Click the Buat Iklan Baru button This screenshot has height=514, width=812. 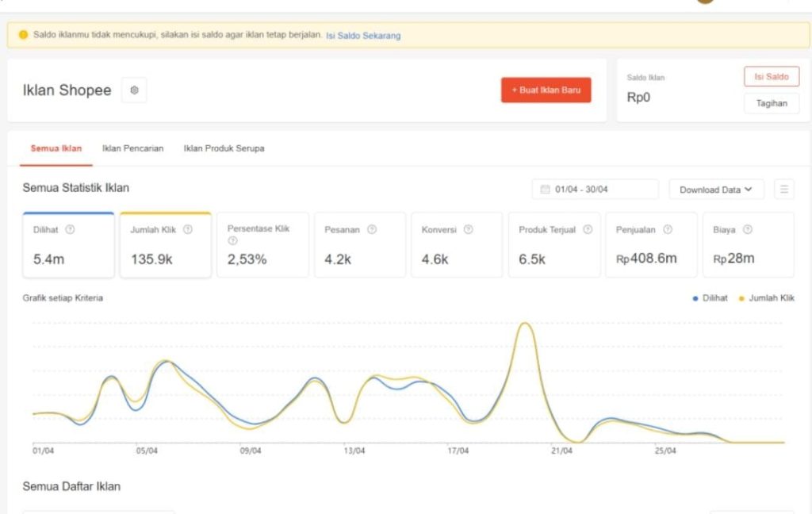pos(546,90)
